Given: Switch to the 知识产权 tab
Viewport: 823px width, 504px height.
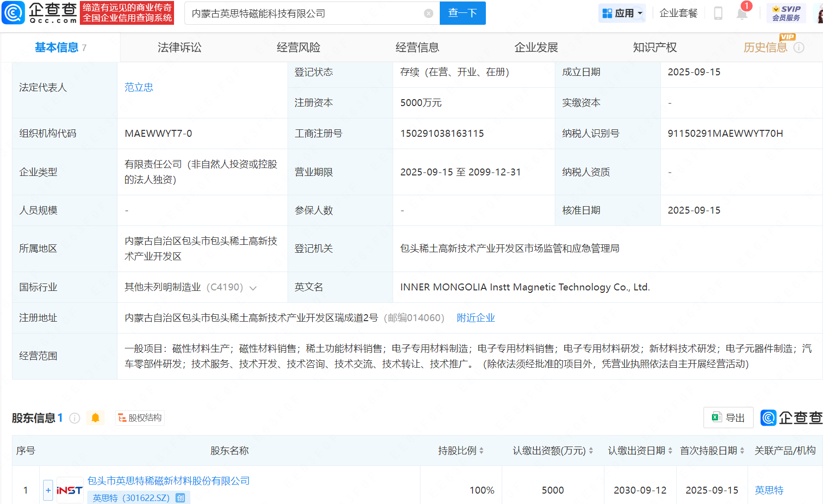Looking at the screenshot, I should [x=655, y=48].
